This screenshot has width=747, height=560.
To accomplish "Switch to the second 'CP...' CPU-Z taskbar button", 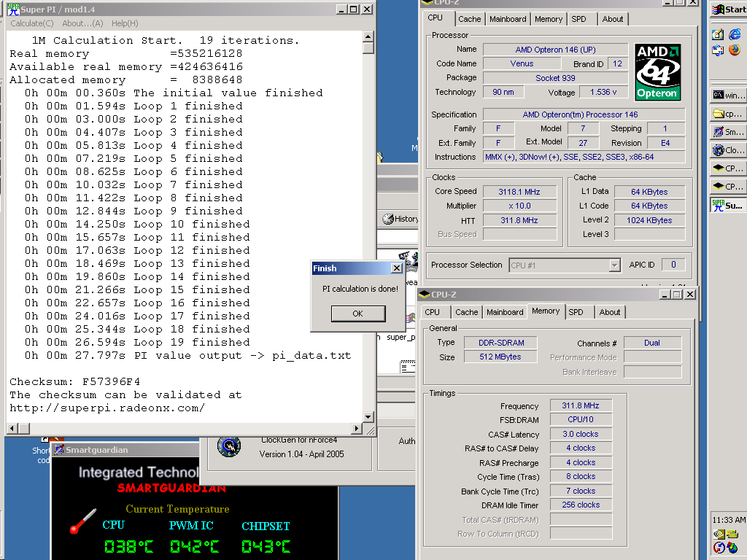I will click(x=728, y=186).
